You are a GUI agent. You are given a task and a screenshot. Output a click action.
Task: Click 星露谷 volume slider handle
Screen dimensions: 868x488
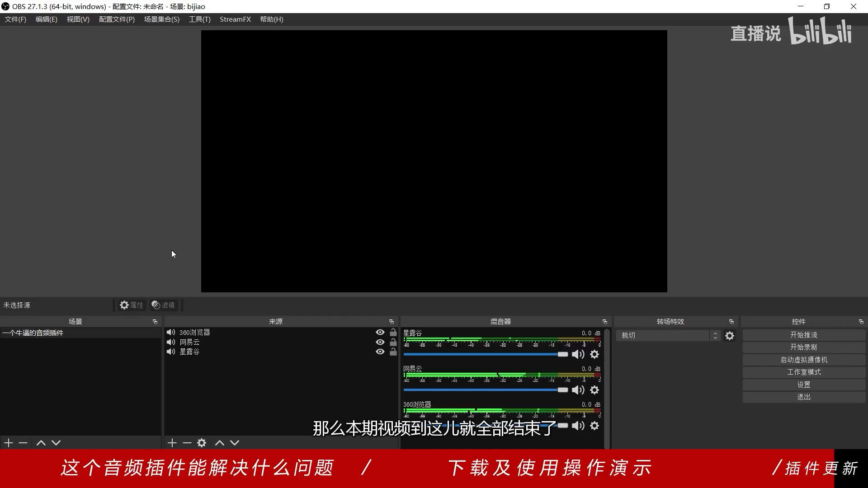click(562, 354)
